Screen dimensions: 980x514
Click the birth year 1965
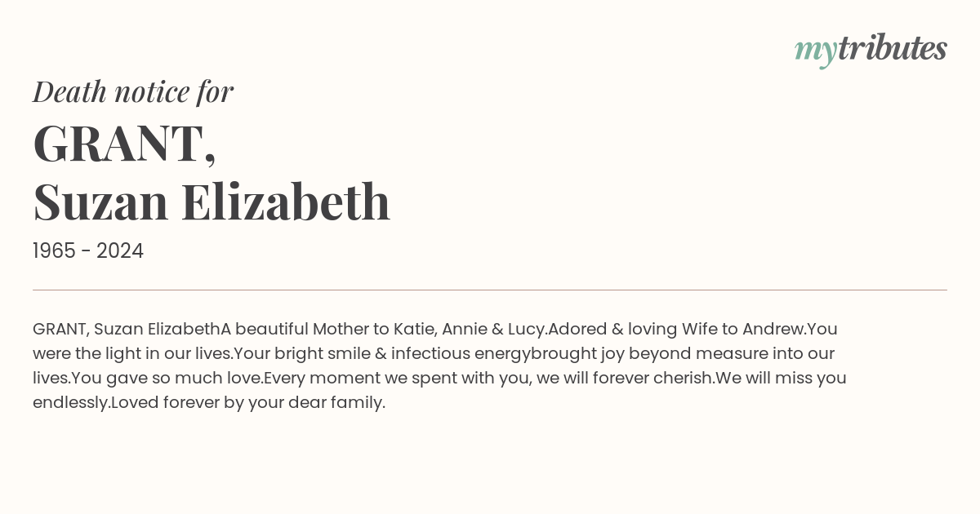(56, 251)
